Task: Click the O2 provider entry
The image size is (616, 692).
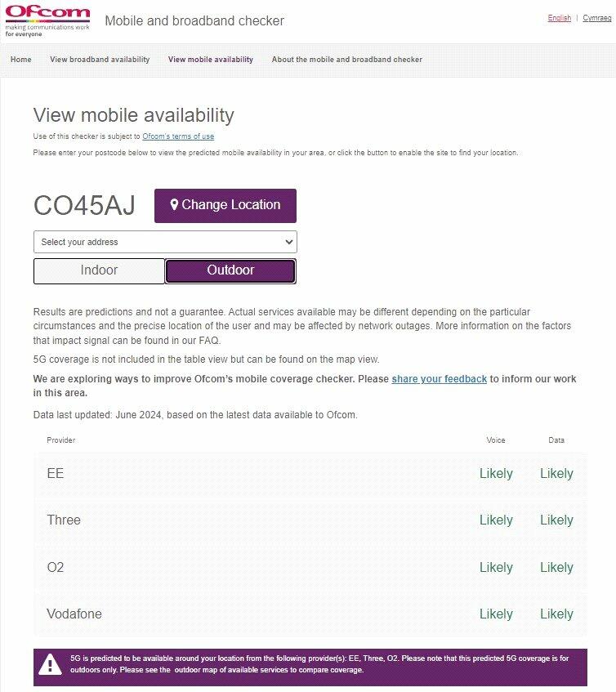Action: pos(56,567)
